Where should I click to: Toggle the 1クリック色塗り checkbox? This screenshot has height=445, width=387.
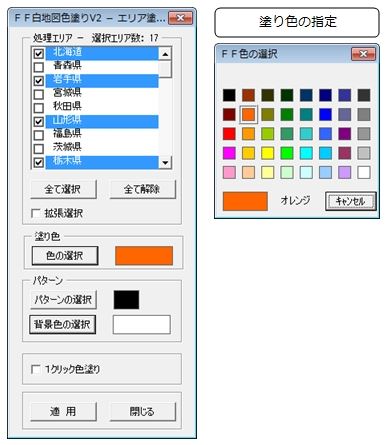(36, 369)
